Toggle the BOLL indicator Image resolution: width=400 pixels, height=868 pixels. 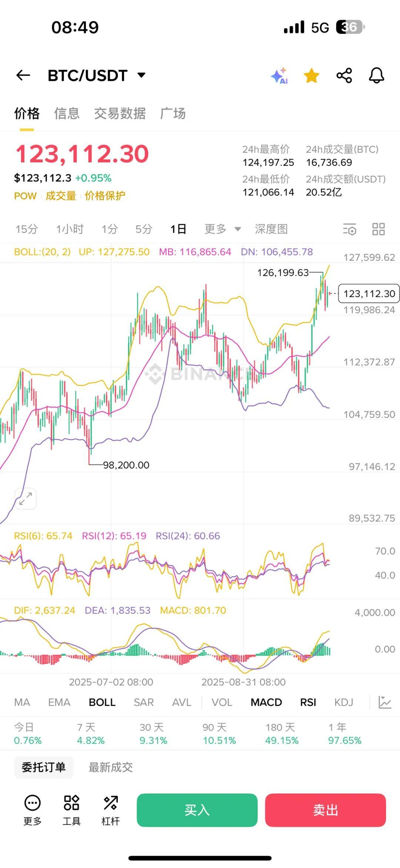point(102,702)
